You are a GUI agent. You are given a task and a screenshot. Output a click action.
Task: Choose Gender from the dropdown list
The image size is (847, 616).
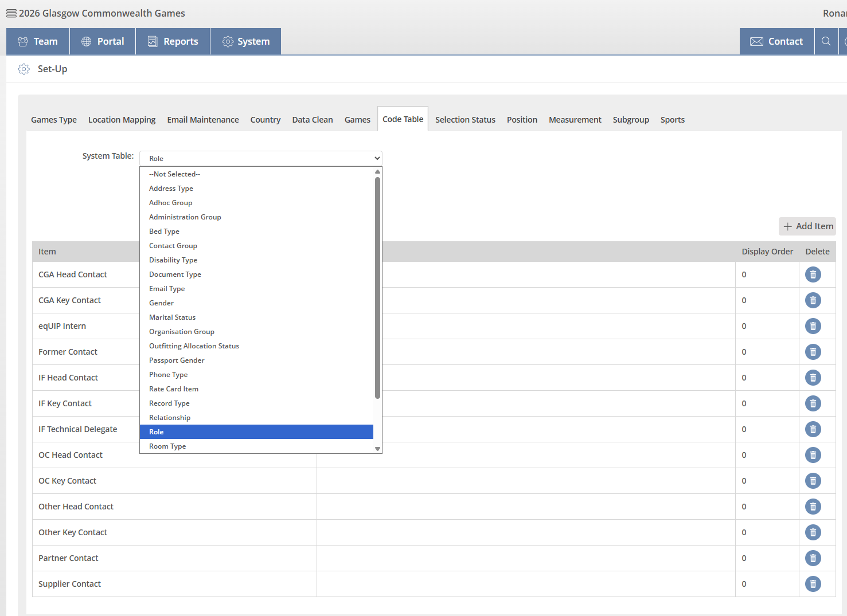point(162,303)
